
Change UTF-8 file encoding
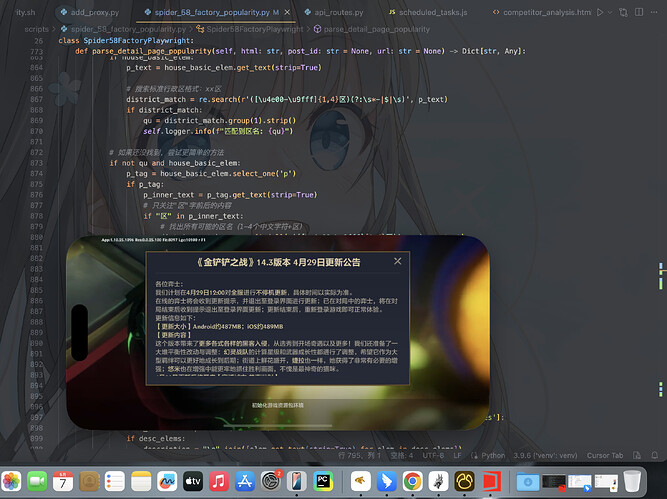pos(433,455)
